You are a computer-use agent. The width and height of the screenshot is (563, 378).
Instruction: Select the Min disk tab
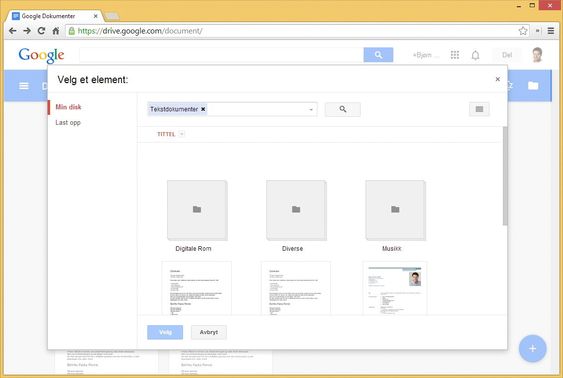[x=68, y=107]
